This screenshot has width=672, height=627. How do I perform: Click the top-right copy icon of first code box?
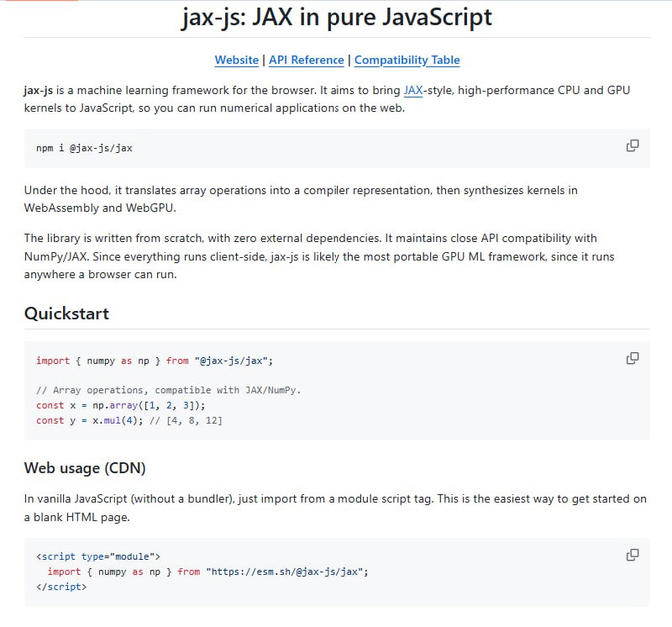coord(632,145)
